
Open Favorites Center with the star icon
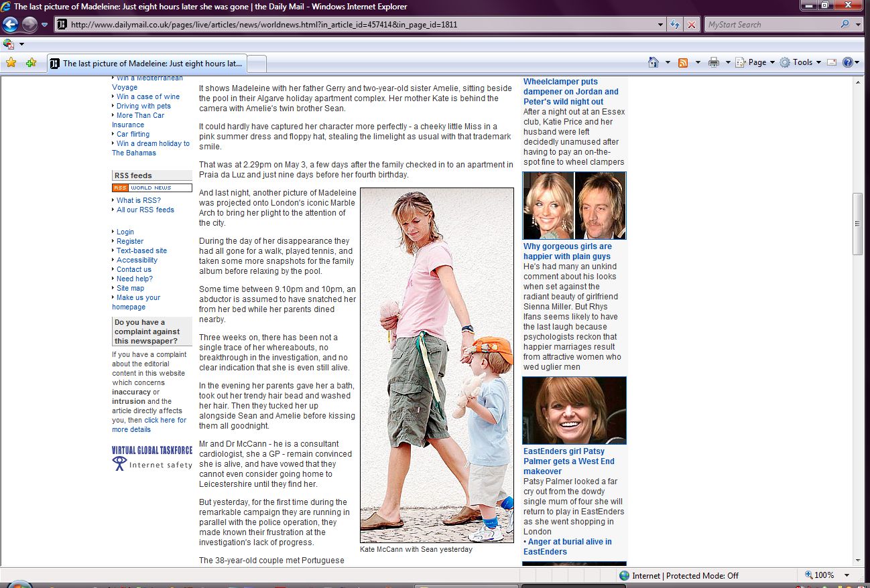(x=11, y=63)
